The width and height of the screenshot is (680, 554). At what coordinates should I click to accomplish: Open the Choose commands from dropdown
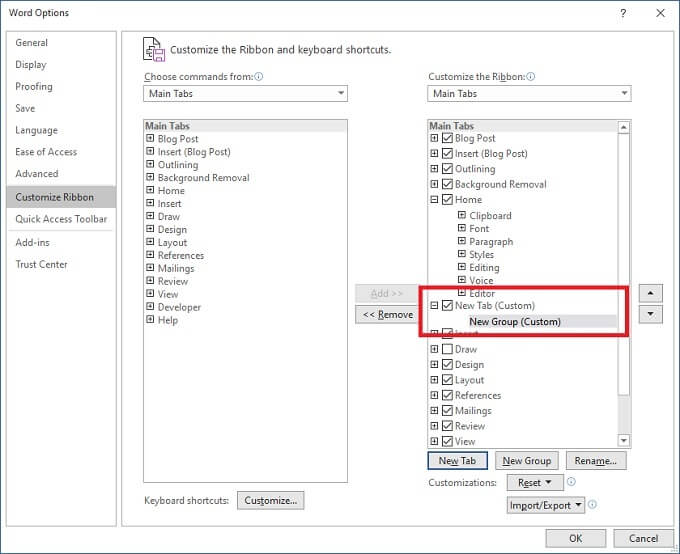(245, 93)
